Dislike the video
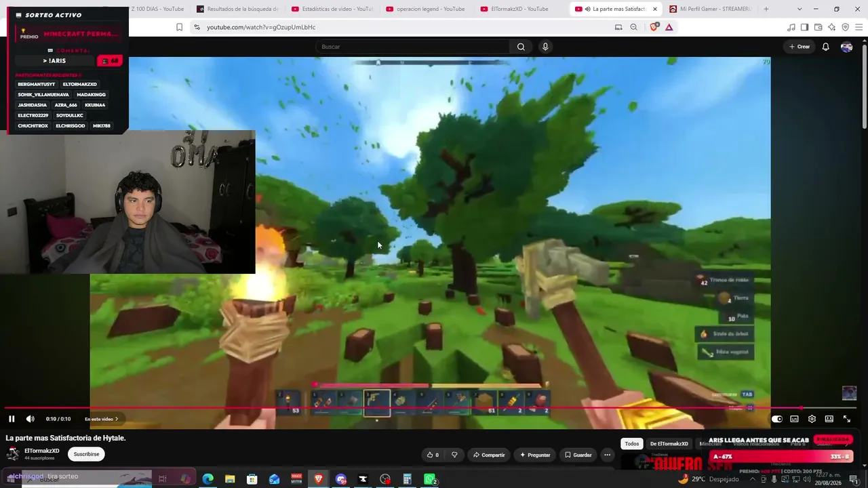The width and height of the screenshot is (868, 488). pos(454,455)
